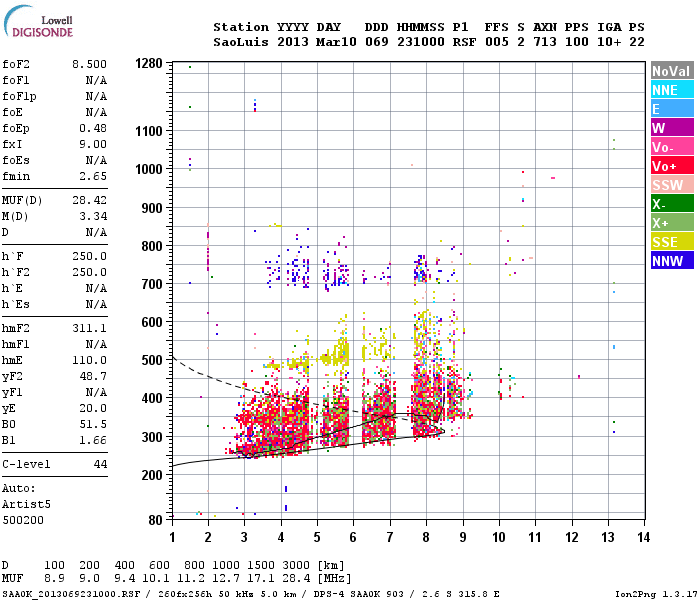Click the 1000 km height axis label
700x600 pixels.
pyautogui.click(x=149, y=169)
